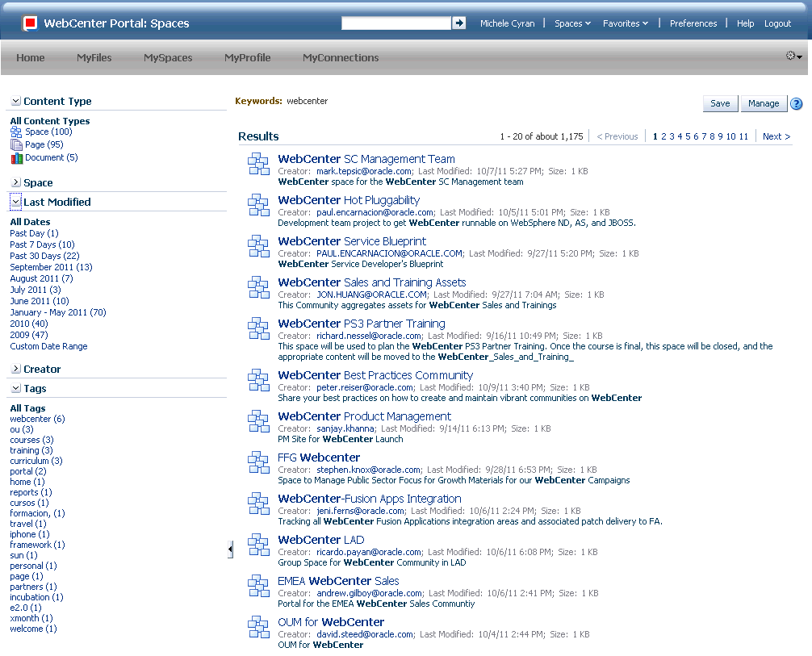812x656 pixels.
Task: Click the blue help question-mark icon near Manage
Action: pyautogui.click(x=796, y=103)
